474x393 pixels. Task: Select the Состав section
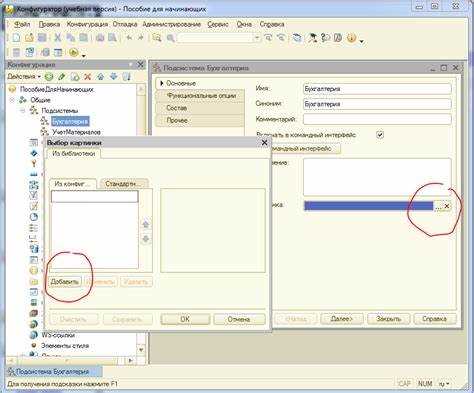coord(201,108)
